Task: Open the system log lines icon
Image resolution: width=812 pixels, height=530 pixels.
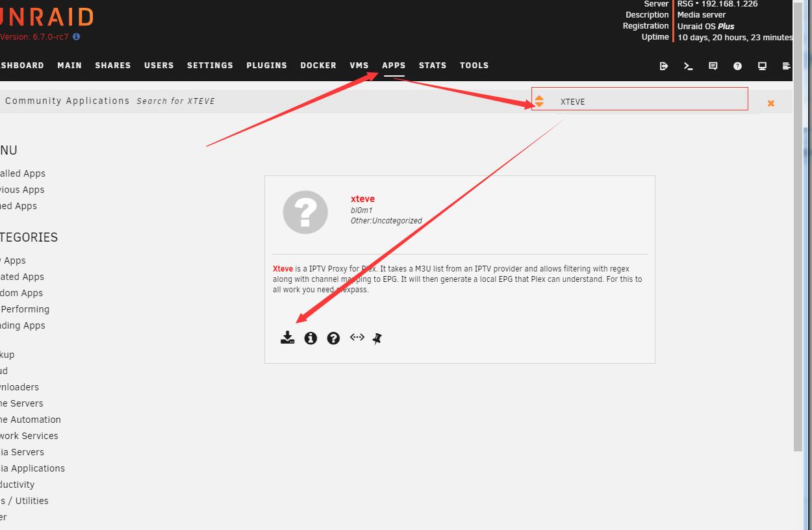Action: click(x=786, y=66)
